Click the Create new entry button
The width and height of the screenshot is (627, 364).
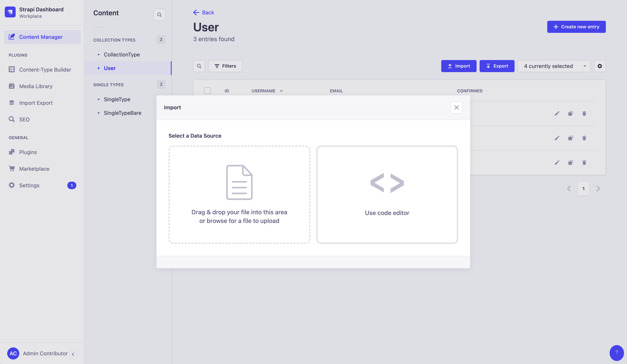(576, 27)
